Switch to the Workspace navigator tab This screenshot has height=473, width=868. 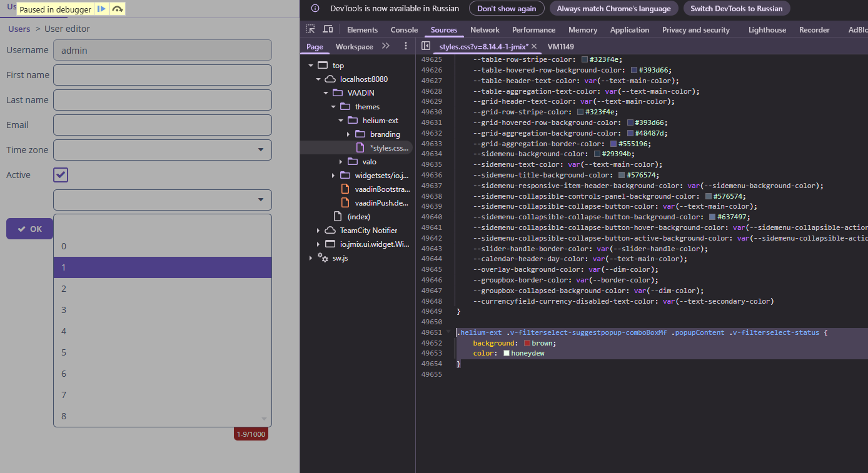pos(354,47)
